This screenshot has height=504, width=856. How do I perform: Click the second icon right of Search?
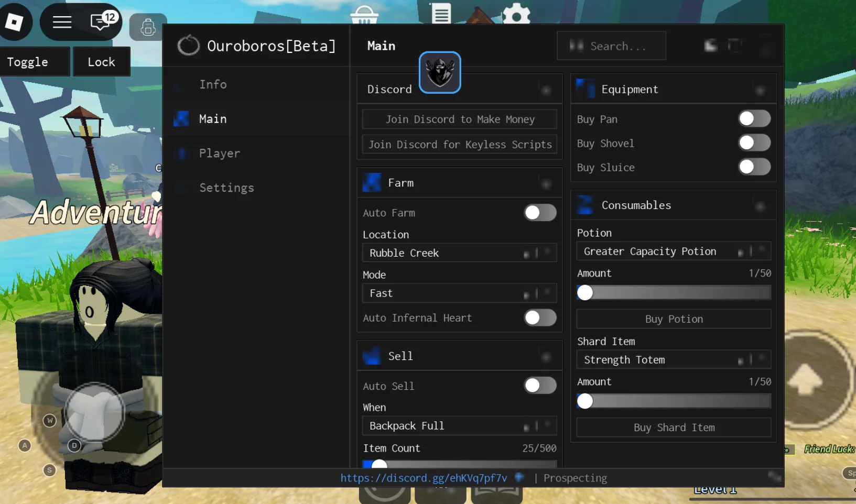tap(735, 46)
